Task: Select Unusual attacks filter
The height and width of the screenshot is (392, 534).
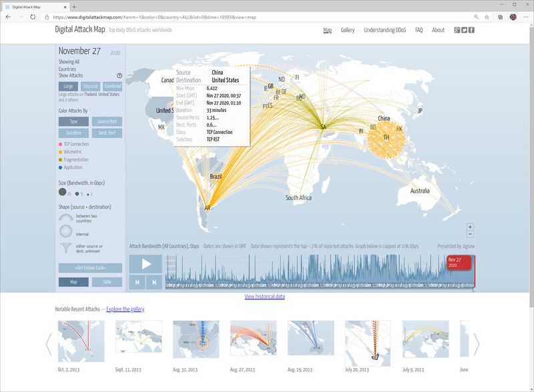Action: tap(91, 87)
